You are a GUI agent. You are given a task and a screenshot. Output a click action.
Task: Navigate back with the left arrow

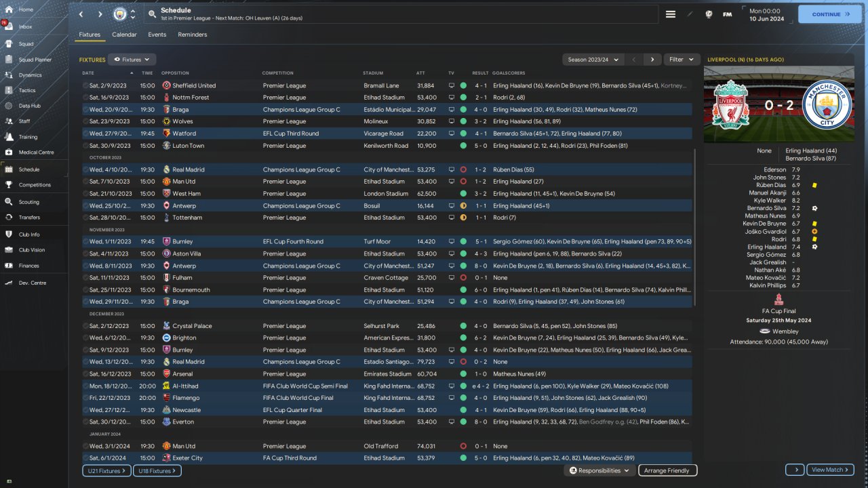(81, 14)
